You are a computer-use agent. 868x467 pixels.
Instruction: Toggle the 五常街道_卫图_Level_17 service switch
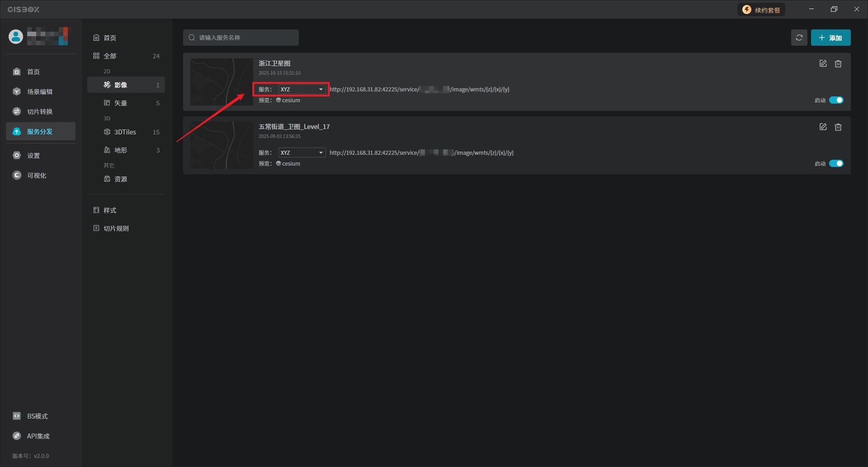(x=836, y=163)
